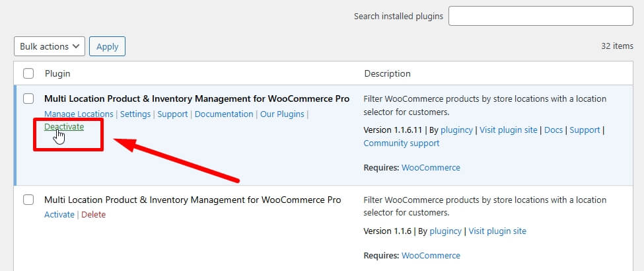
Task: Activate the version 1.1.6 plugin
Action: pyautogui.click(x=59, y=215)
